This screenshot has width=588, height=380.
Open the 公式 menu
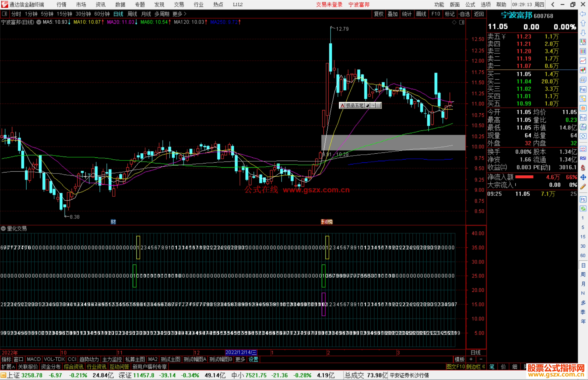click(470, 5)
